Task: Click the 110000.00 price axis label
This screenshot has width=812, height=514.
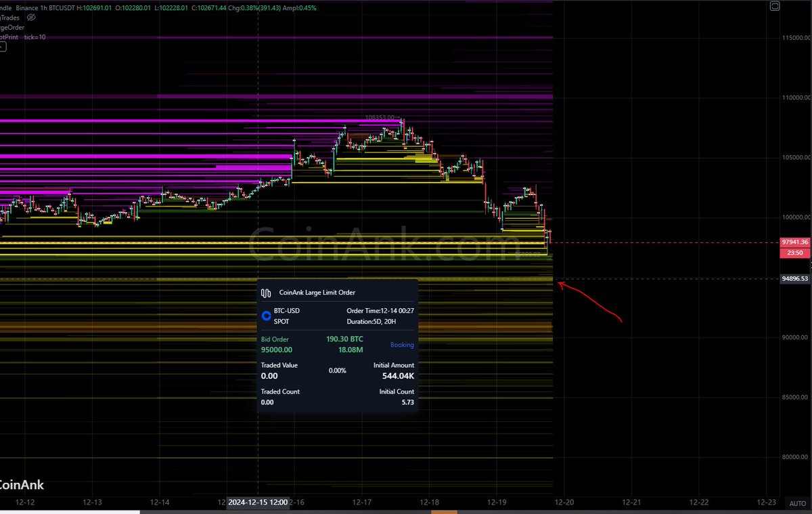Action: (x=796, y=98)
